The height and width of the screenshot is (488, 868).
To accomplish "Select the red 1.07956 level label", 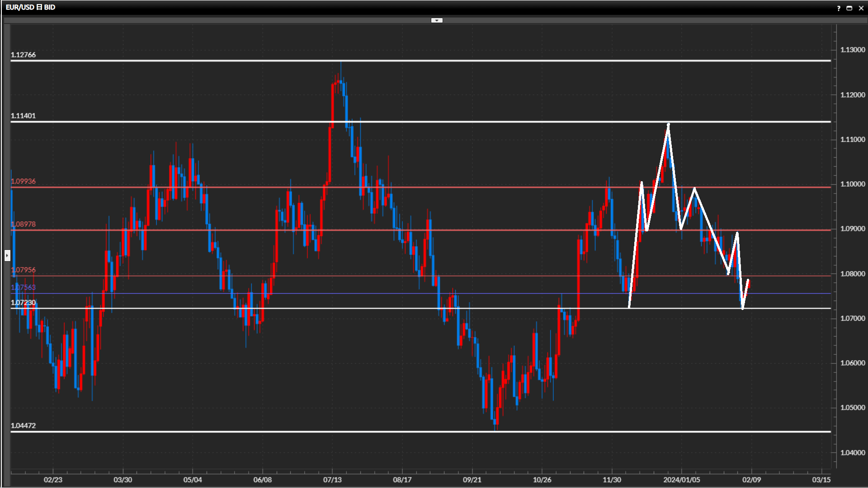I will (x=23, y=270).
